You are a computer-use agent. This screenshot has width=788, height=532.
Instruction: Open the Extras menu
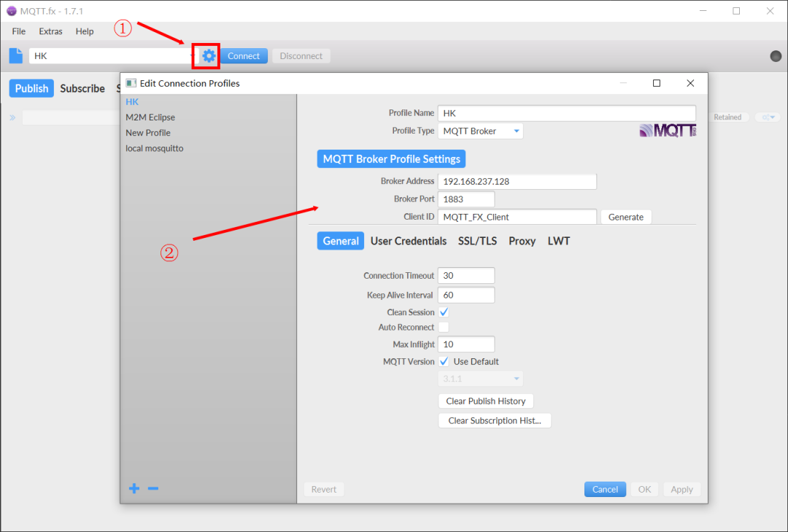(x=51, y=31)
